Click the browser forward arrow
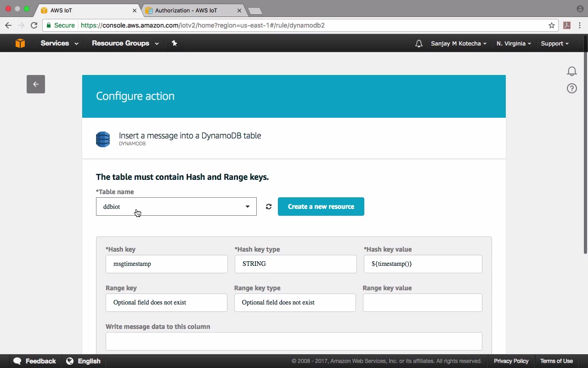 21,25
